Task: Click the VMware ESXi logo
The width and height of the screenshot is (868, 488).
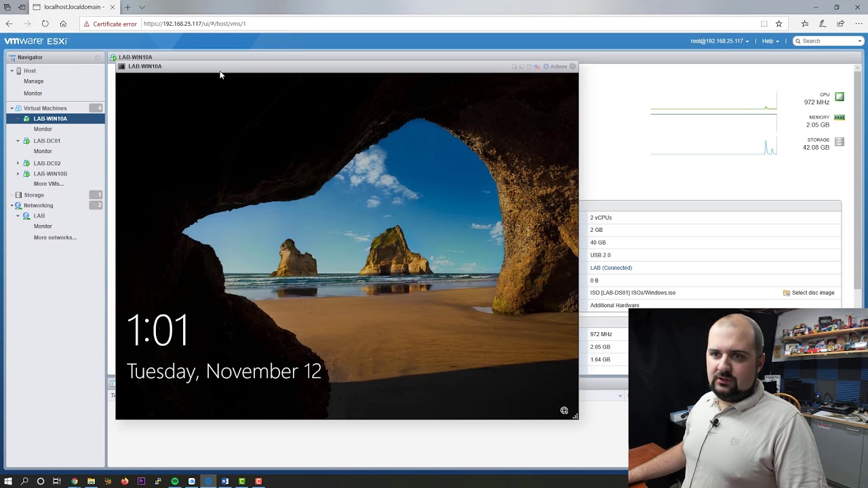Action: (36, 41)
